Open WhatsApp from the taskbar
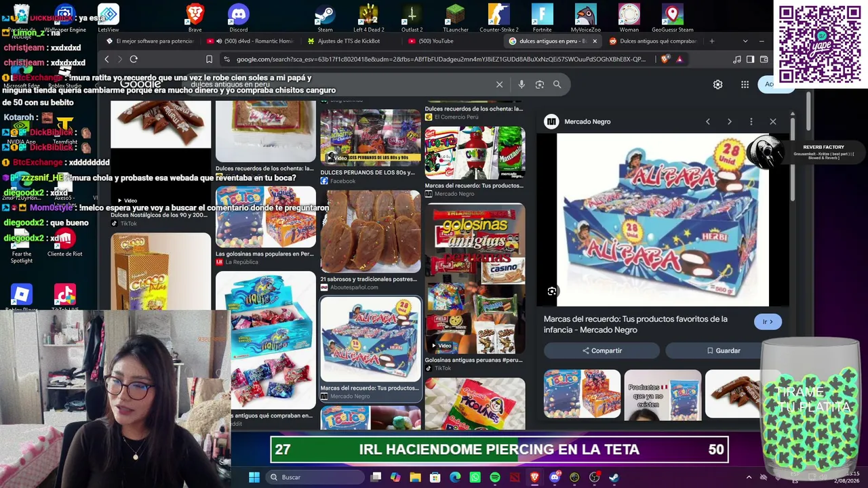This screenshot has width=868, height=488. 475,477
